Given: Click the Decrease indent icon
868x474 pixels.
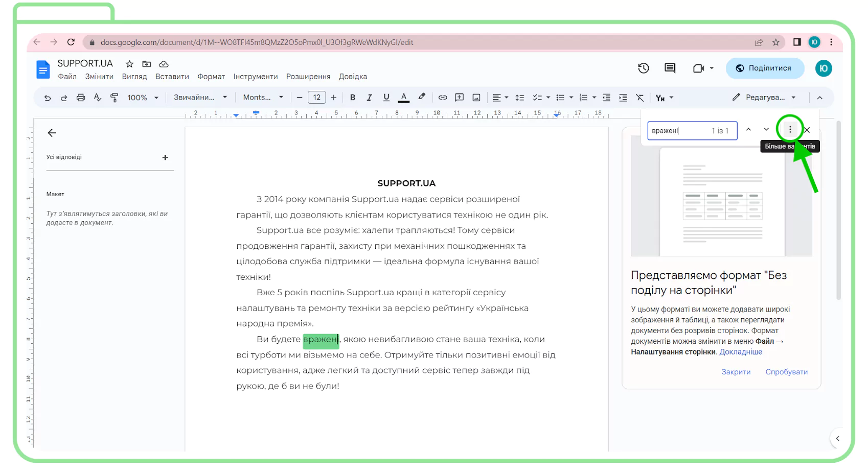Looking at the screenshot, I should pyautogui.click(x=606, y=98).
